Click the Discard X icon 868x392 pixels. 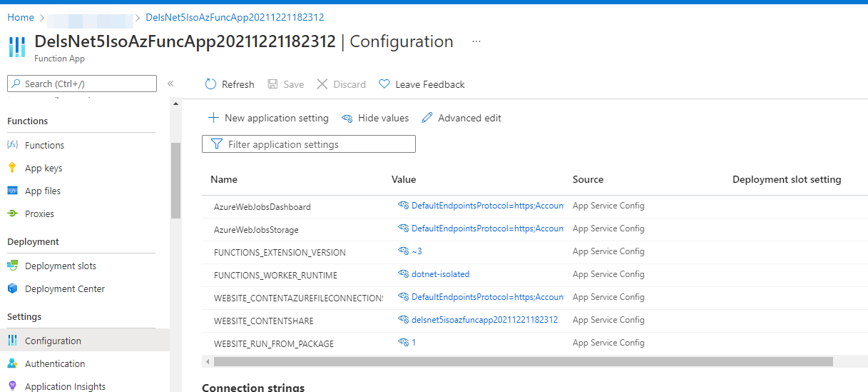[322, 84]
